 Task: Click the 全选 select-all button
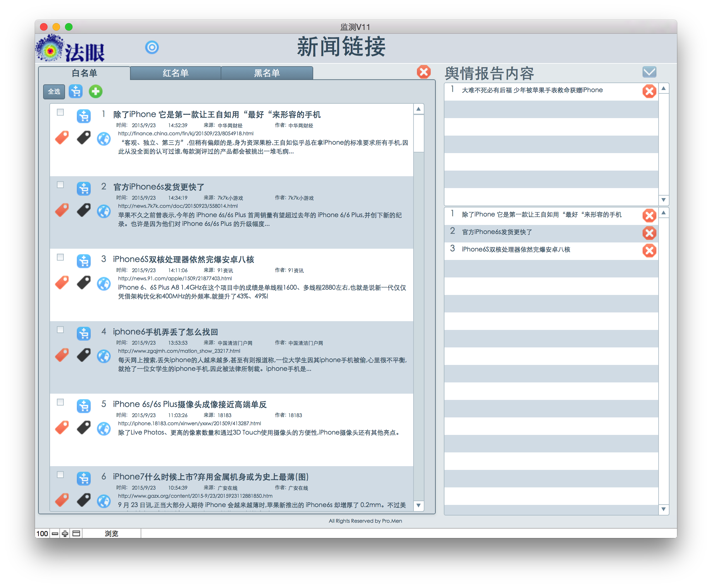tap(54, 92)
